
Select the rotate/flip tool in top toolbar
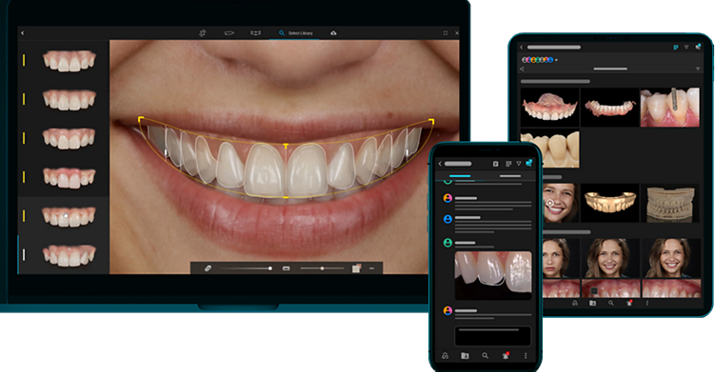tap(202, 33)
